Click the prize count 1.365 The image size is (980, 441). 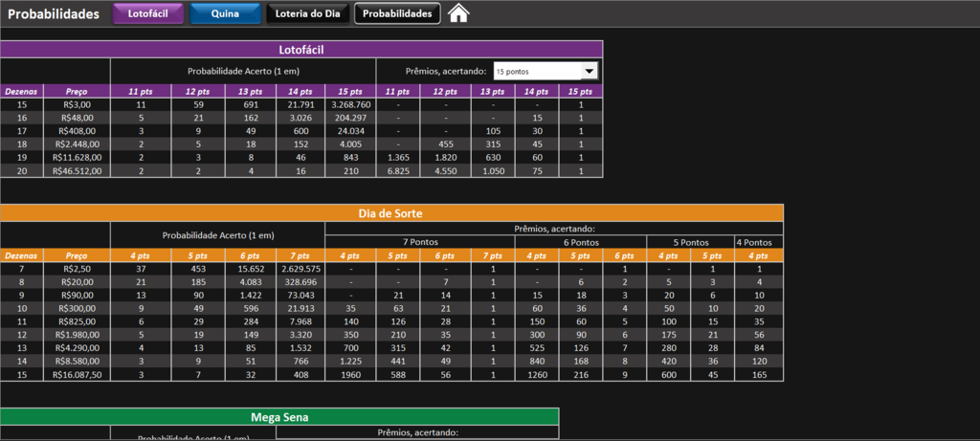pos(398,158)
